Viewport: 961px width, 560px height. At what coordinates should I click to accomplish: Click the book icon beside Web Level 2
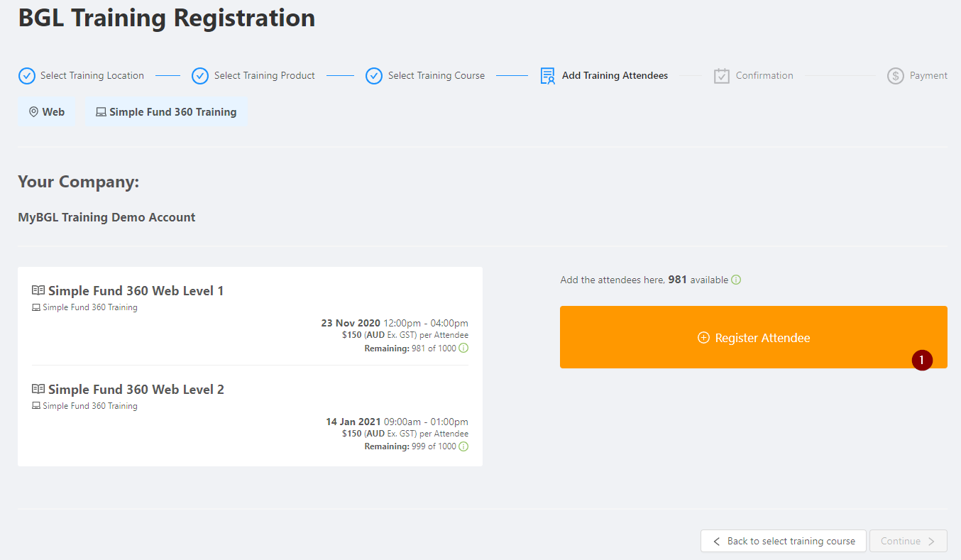coord(38,389)
